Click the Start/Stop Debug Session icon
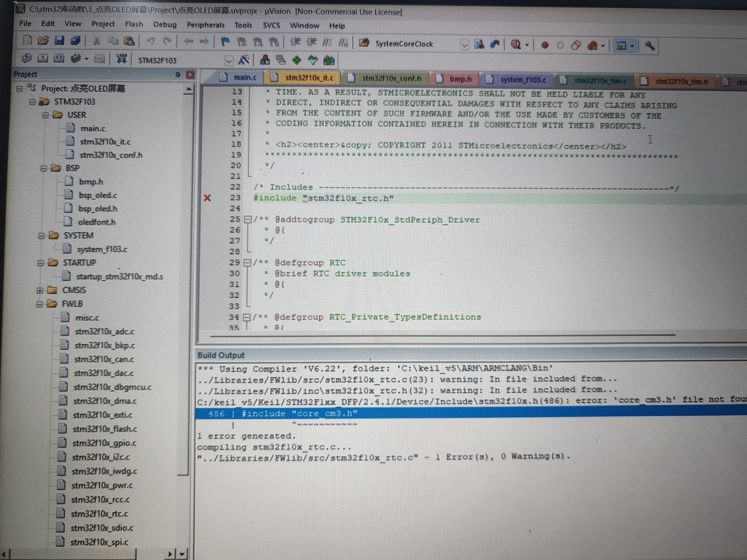Screen dimensions: 747x560 516,45
